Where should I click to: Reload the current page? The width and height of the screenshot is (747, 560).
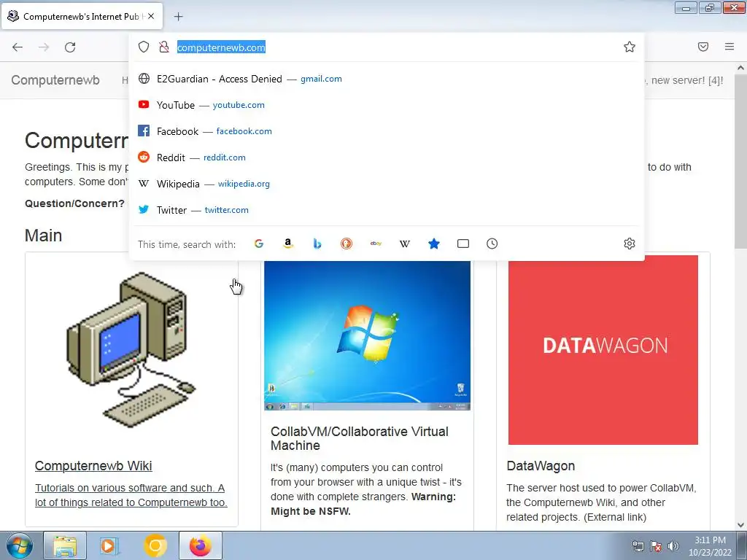click(70, 47)
